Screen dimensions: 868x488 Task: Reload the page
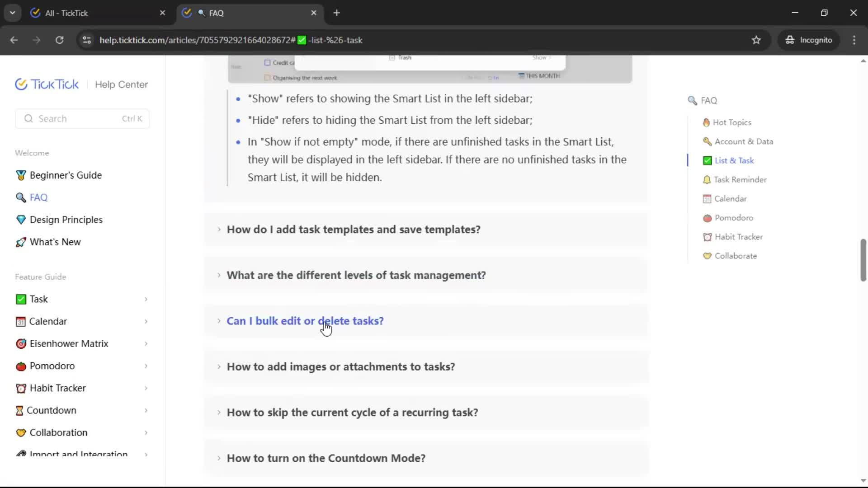click(x=59, y=40)
